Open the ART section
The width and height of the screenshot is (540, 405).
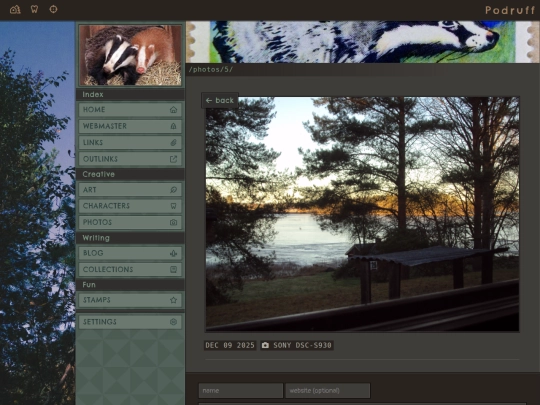coord(130,190)
